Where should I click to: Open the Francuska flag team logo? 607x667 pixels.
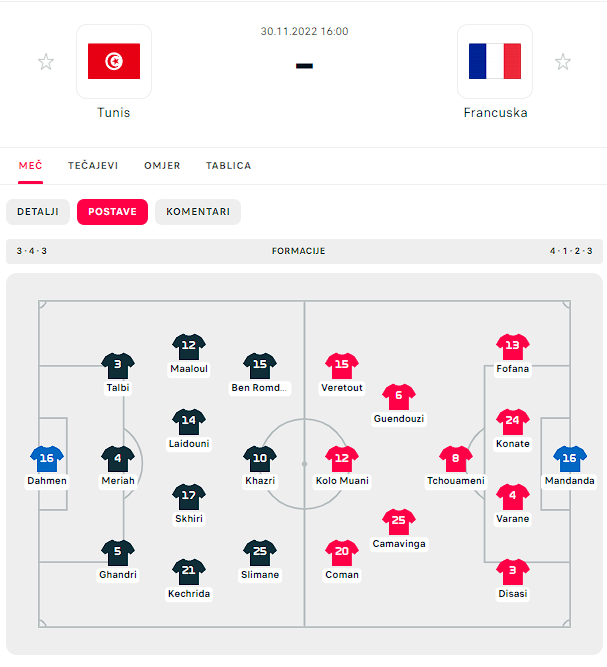pyautogui.click(x=495, y=61)
